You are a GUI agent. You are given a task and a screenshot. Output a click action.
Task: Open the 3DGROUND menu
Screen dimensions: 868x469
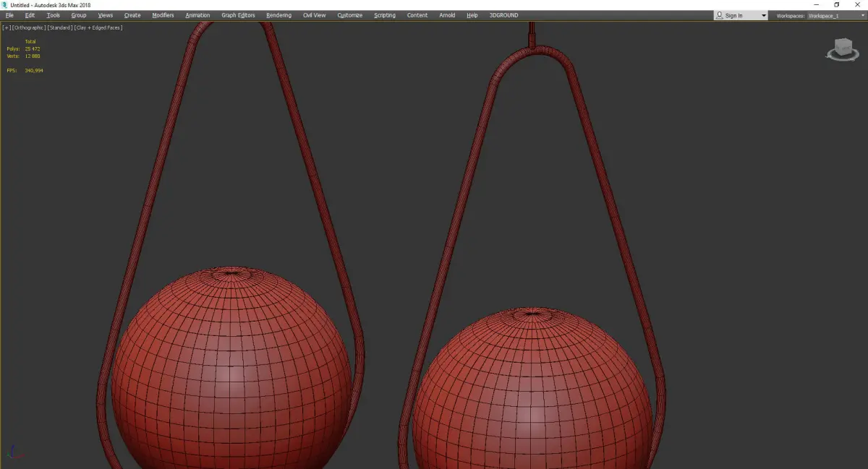pyautogui.click(x=503, y=15)
